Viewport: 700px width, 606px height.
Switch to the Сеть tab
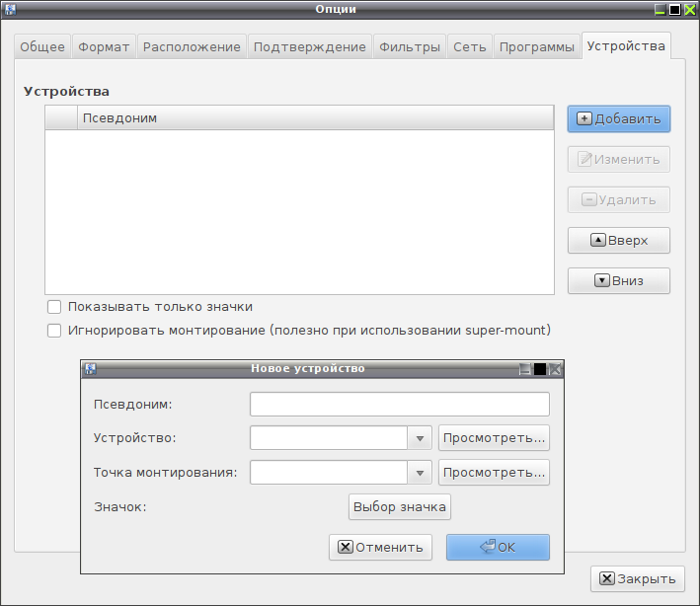470,46
